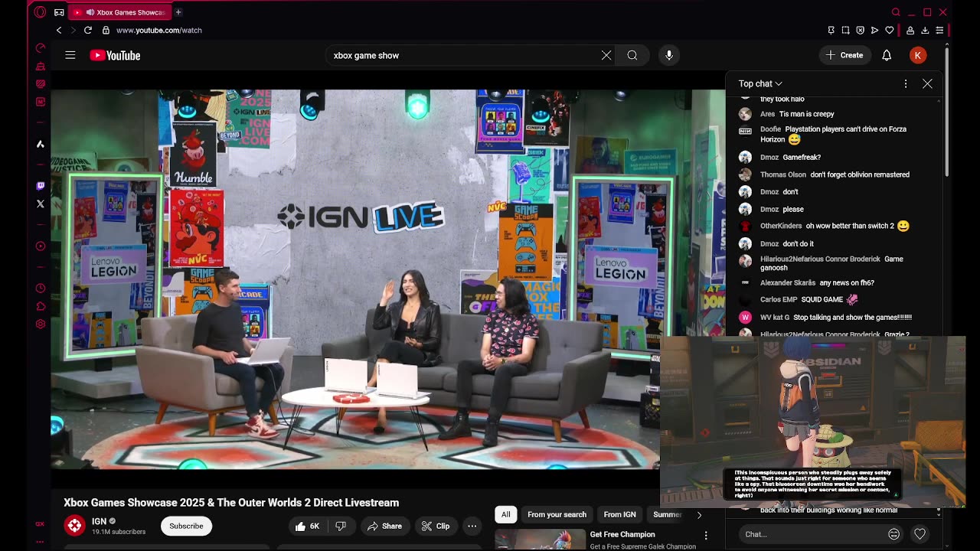Select the Xbox Games Showcase browser tab
The height and width of the screenshot is (551, 980).
tap(120, 12)
